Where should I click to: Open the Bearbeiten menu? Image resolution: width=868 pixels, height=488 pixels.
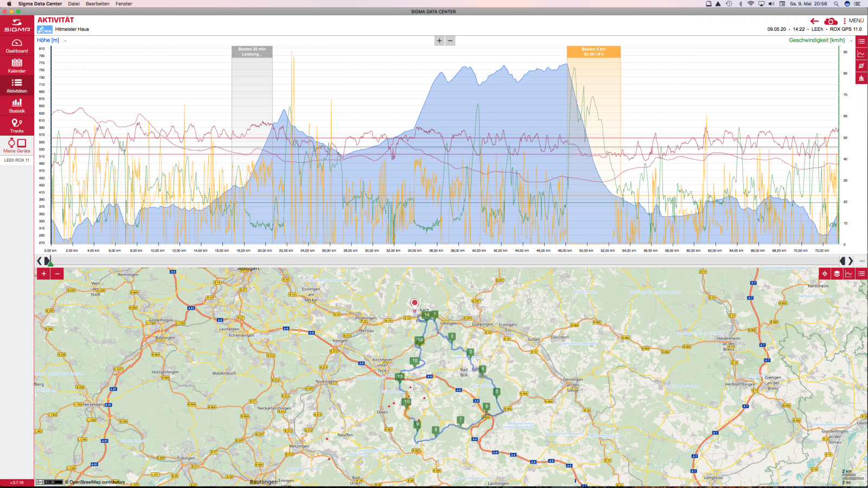(x=97, y=4)
